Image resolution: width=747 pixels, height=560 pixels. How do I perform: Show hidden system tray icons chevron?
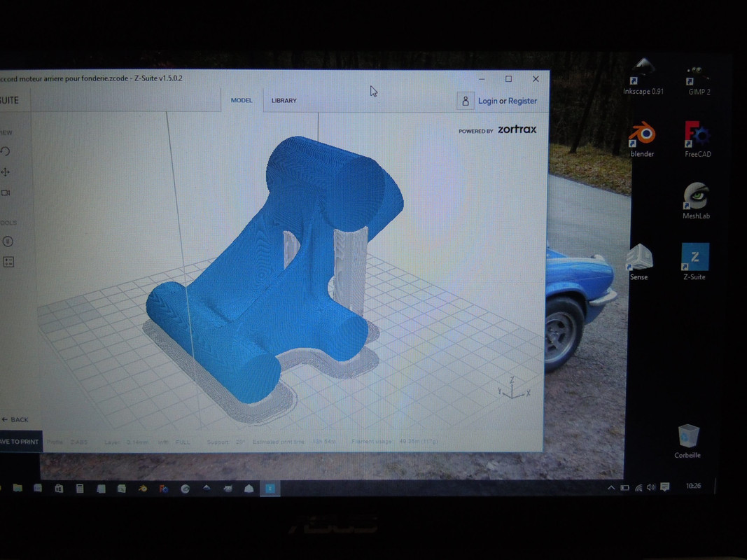(610, 488)
